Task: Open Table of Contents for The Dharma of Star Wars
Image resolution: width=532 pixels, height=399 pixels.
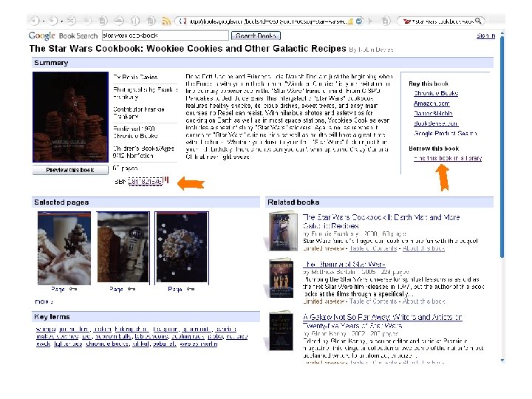Action: [373, 301]
